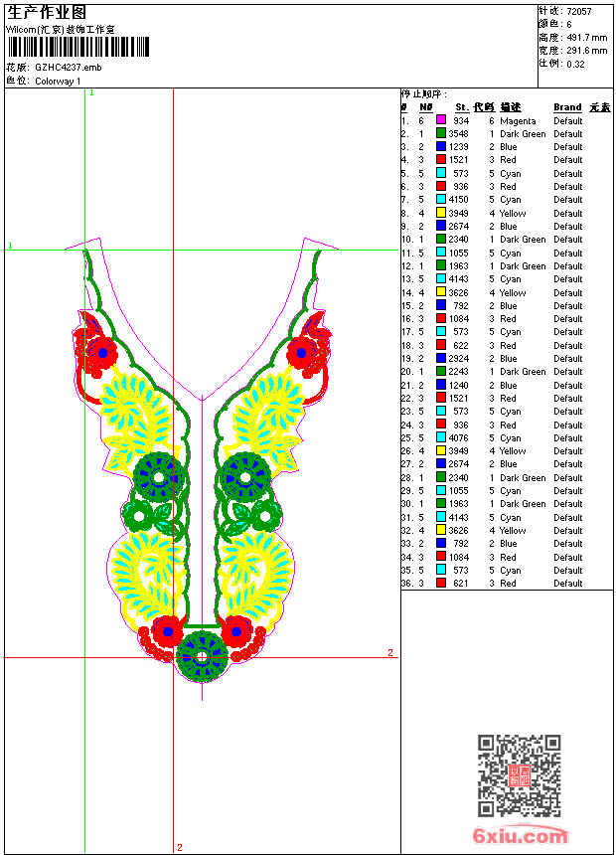Select the last stop row numbered 36
This screenshot has height=855, width=616.
click(x=492, y=584)
